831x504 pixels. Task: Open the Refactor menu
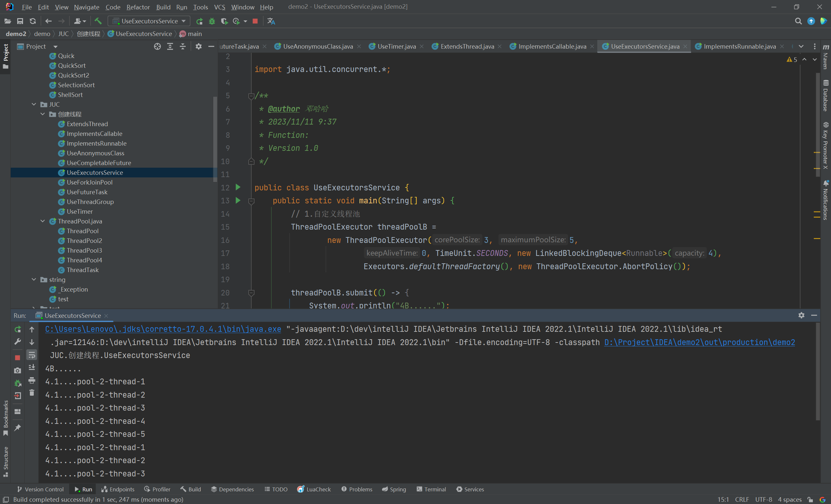(x=138, y=7)
